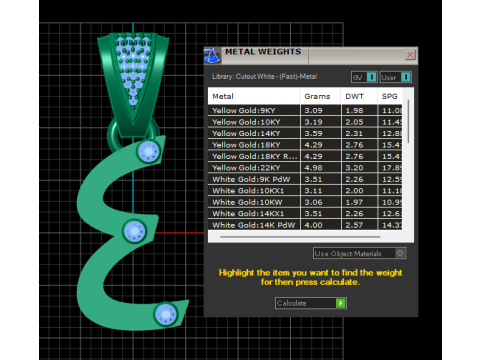Click the green arrow on Calculate
Image resolution: width=480 pixels, height=360 pixels.
(x=341, y=303)
